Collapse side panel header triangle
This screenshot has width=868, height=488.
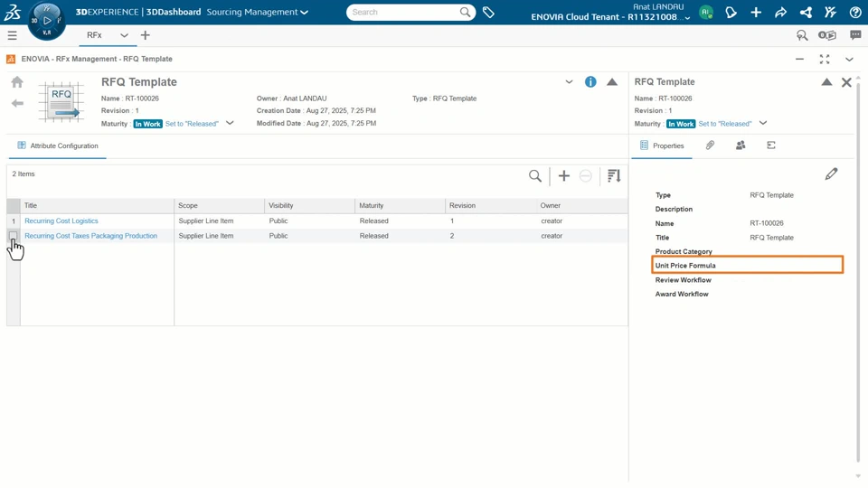click(x=826, y=82)
